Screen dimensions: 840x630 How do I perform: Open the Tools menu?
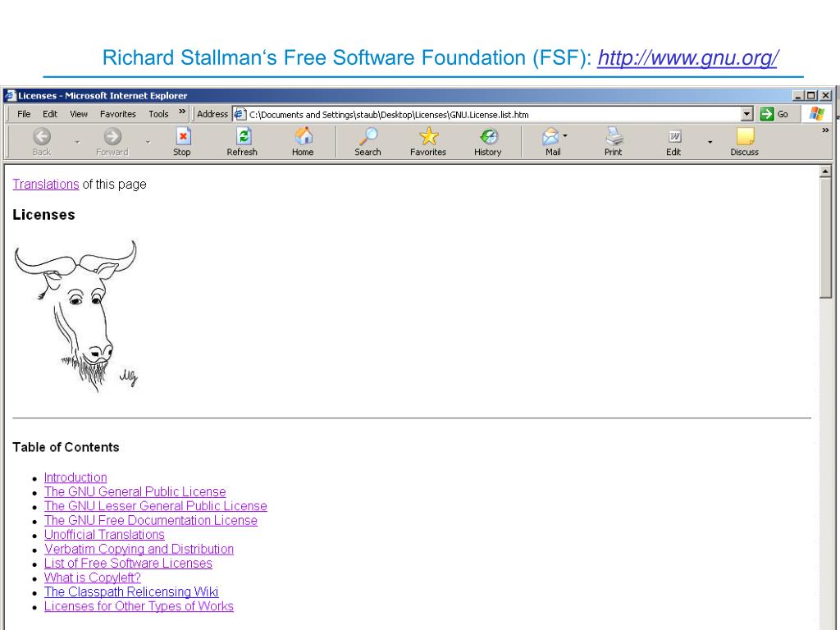[158, 114]
